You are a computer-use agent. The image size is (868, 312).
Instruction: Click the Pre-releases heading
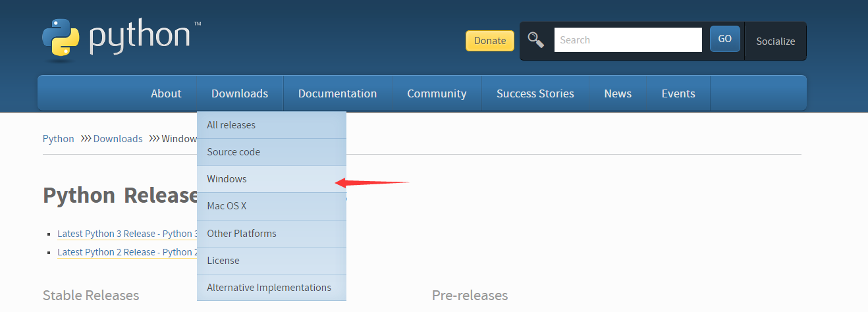coord(470,296)
